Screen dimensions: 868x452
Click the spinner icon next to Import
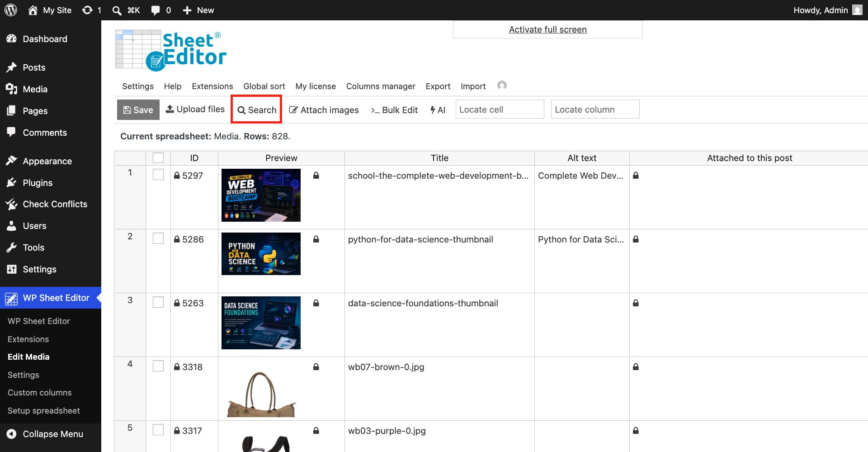[502, 86]
